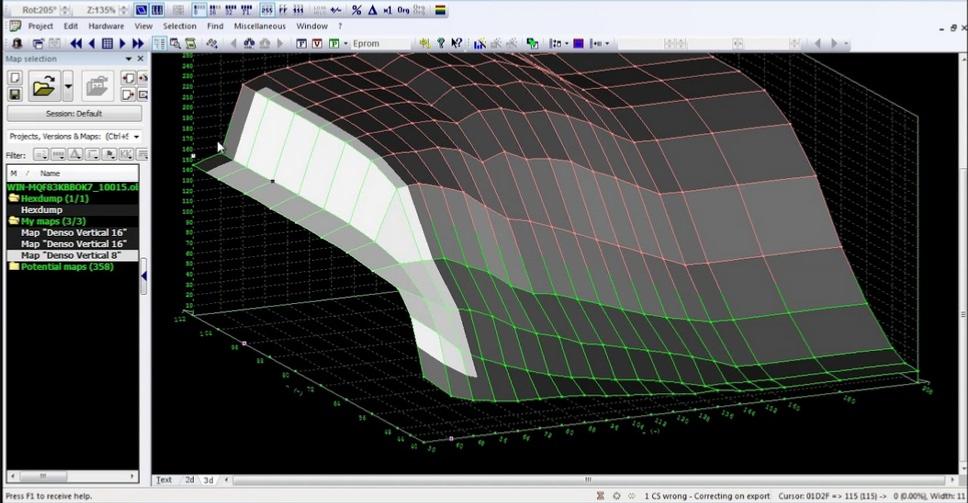Open the Edit menu
968x503 pixels.
tap(71, 26)
